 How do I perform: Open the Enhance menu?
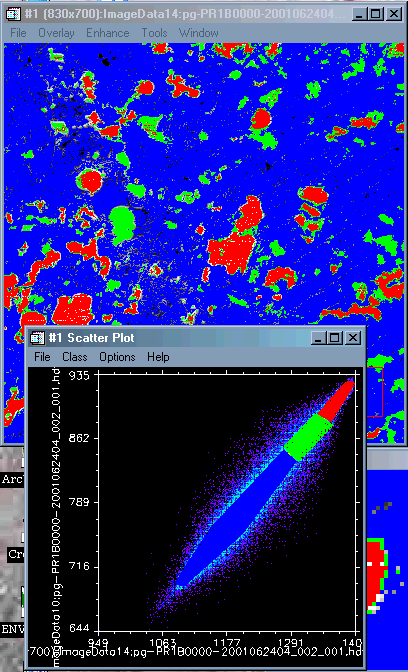[x=108, y=33]
